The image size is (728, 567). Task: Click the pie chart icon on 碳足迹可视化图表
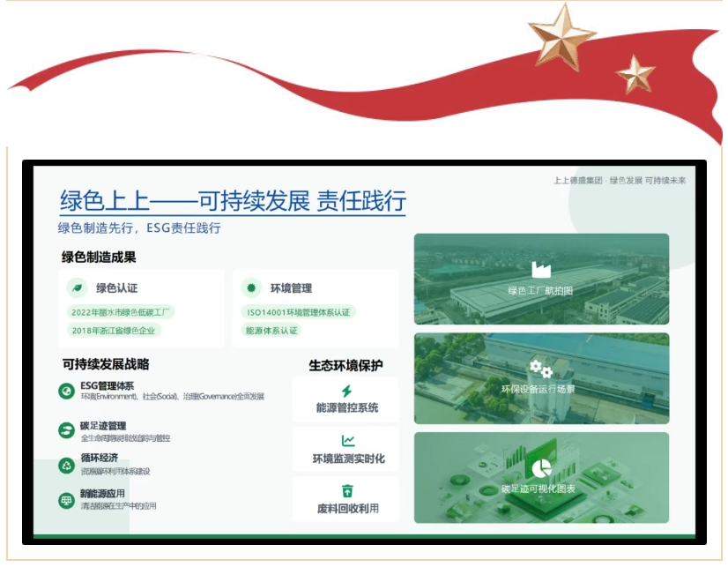coord(541,467)
